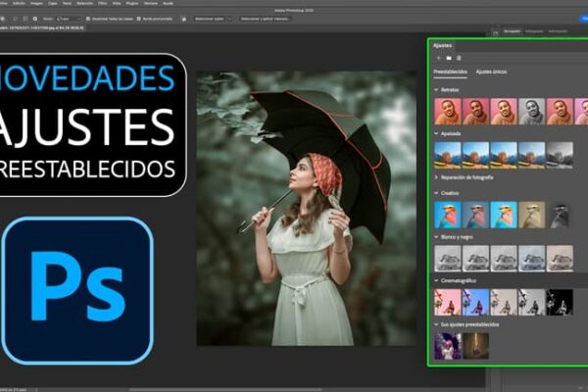
Task: Collapse the Apaisada preset group
Action: 436,133
